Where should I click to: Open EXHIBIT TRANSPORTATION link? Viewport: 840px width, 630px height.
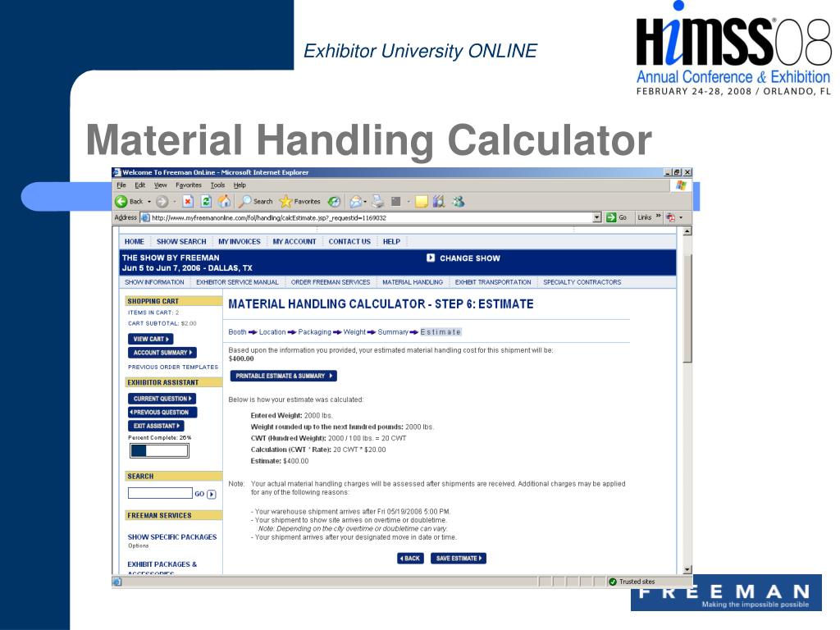[493, 282]
